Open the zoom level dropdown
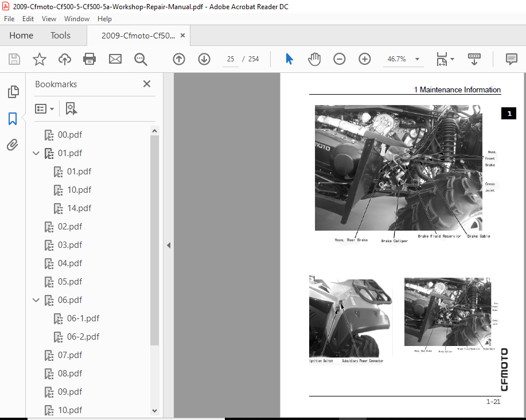The image size is (526, 420). (418, 59)
